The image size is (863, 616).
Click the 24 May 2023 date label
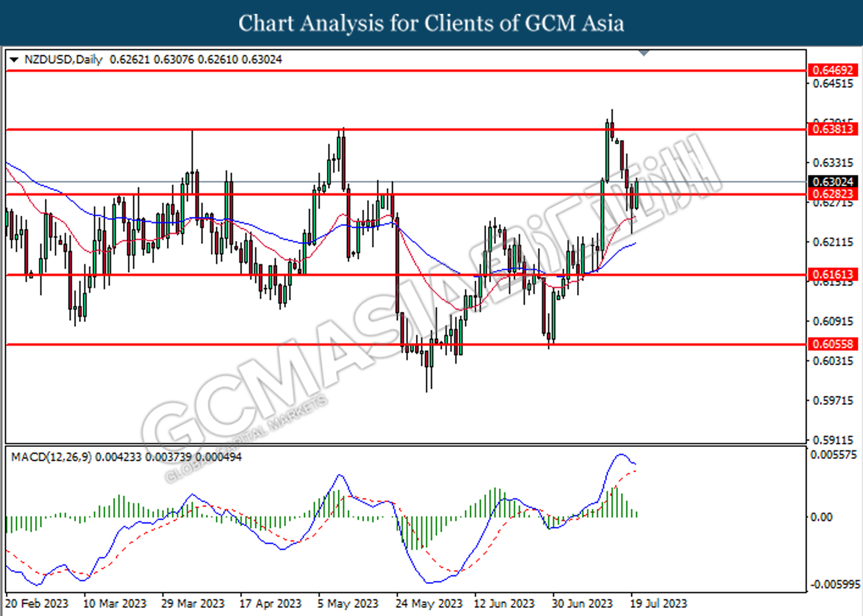click(x=429, y=603)
